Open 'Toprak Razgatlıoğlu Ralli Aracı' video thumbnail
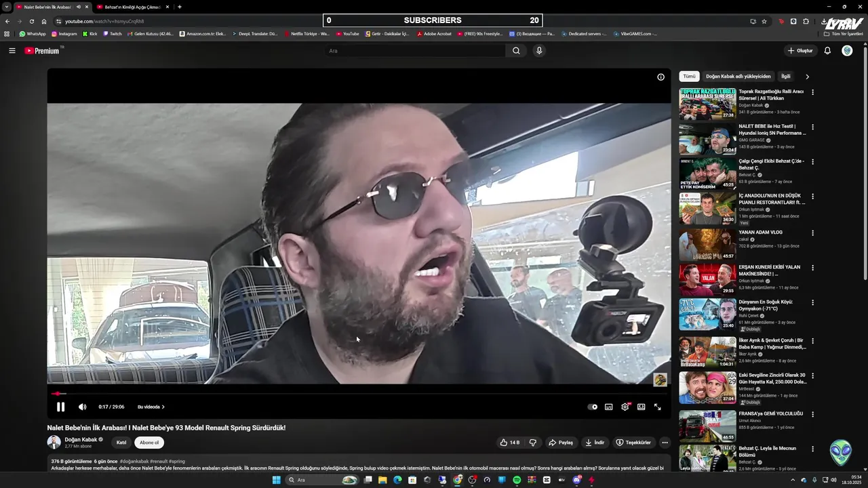Screen dimensions: 868x488 (707, 104)
